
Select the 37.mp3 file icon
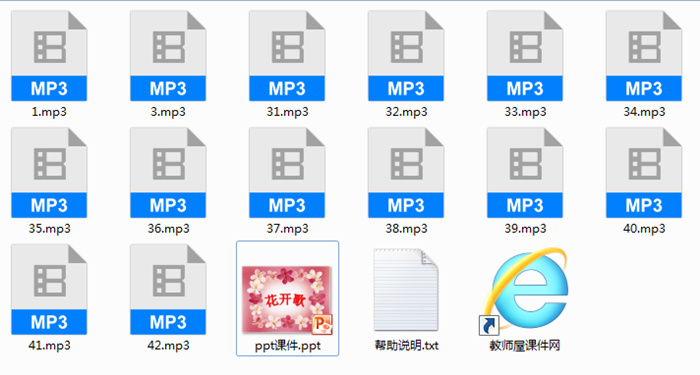(x=287, y=173)
